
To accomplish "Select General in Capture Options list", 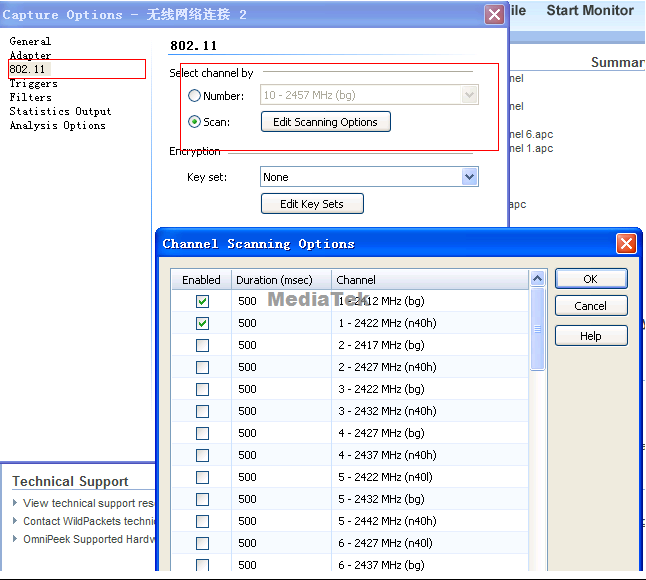I will coord(30,41).
